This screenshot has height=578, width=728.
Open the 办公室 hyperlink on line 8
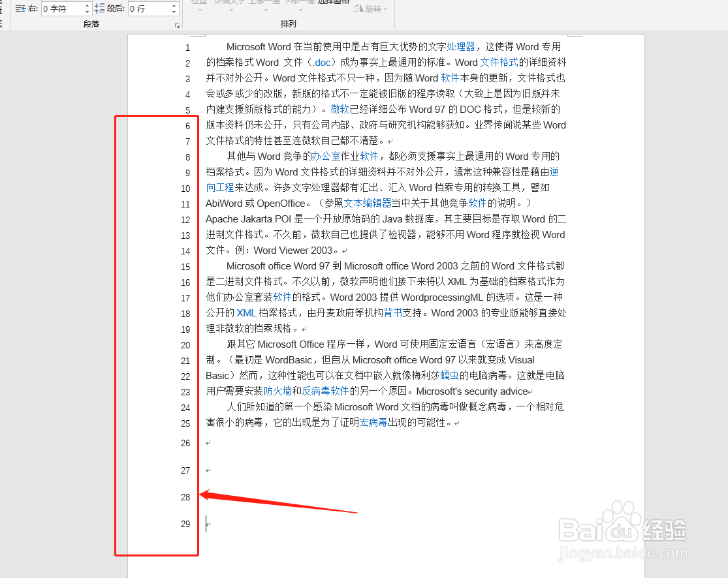[325, 157]
